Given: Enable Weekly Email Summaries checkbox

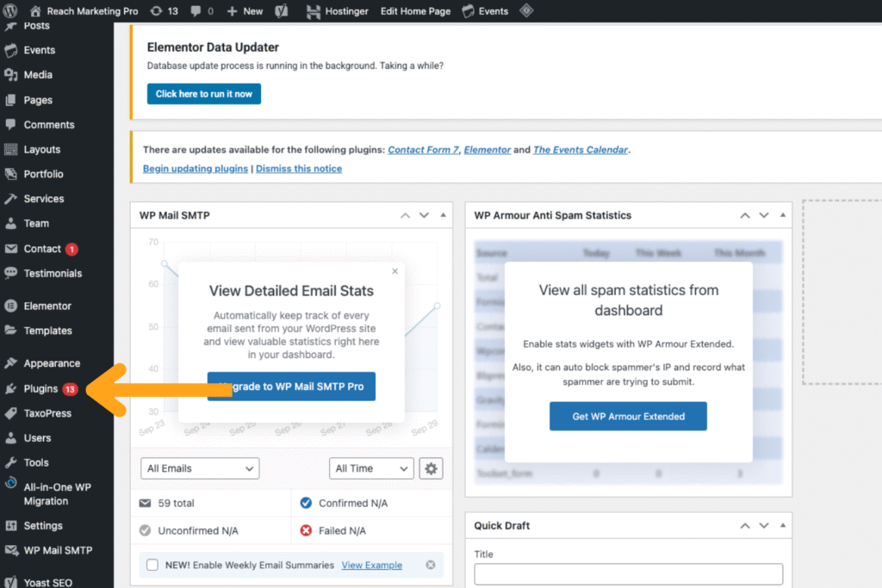Looking at the screenshot, I should [152, 565].
